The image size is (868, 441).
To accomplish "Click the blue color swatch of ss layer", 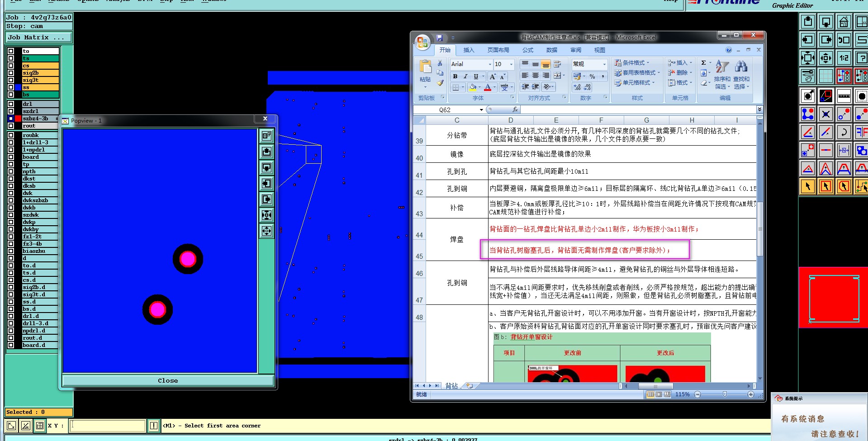I will (x=18, y=87).
